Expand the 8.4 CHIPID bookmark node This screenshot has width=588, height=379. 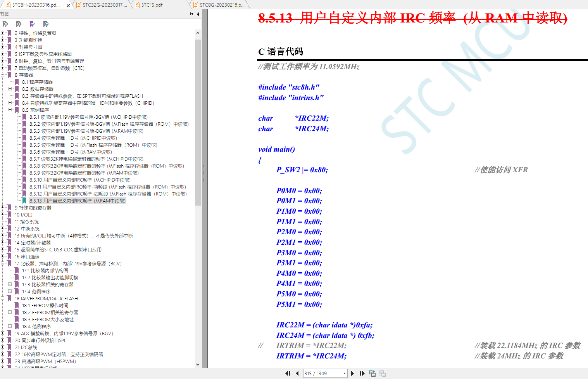pyautogui.click(x=10, y=102)
